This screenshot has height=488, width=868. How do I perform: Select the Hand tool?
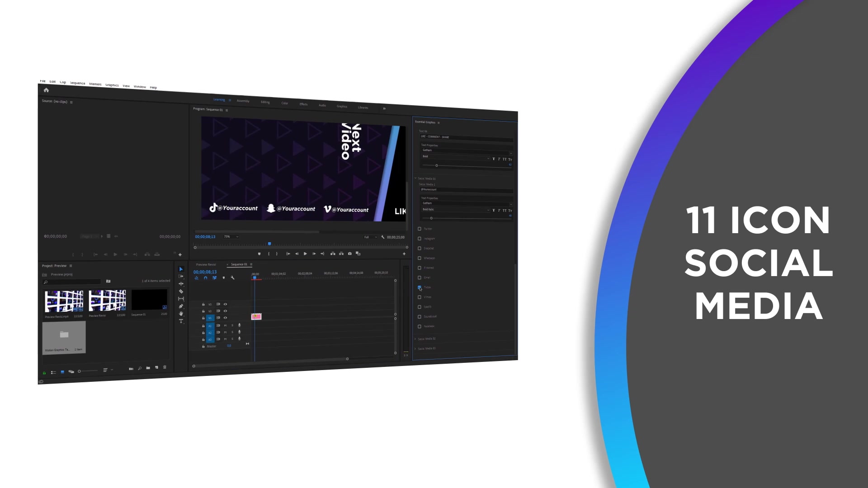click(x=181, y=314)
